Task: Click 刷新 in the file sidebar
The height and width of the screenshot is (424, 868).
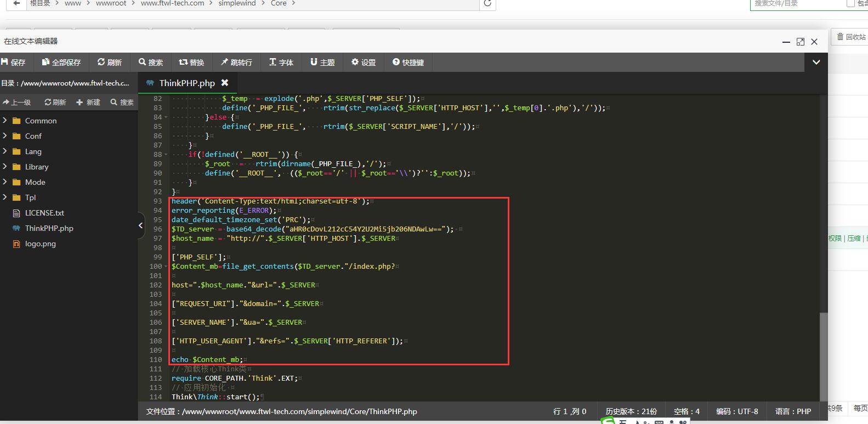Action: click(x=55, y=102)
